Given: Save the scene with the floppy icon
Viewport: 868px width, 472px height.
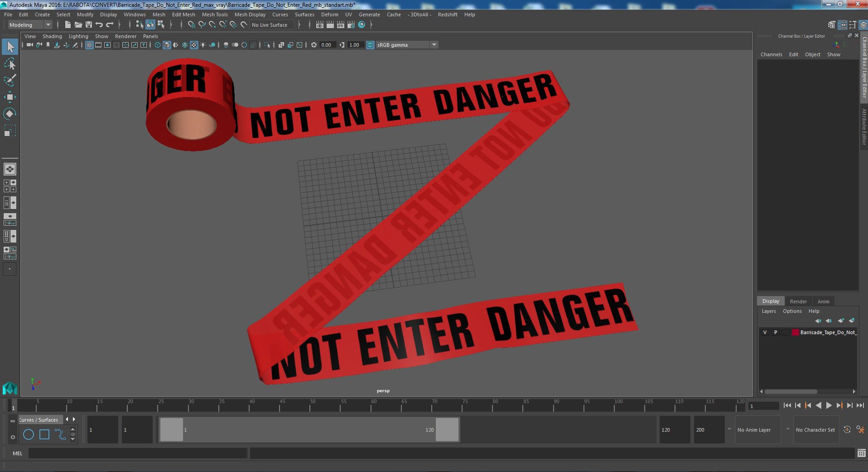Looking at the screenshot, I should [x=89, y=25].
